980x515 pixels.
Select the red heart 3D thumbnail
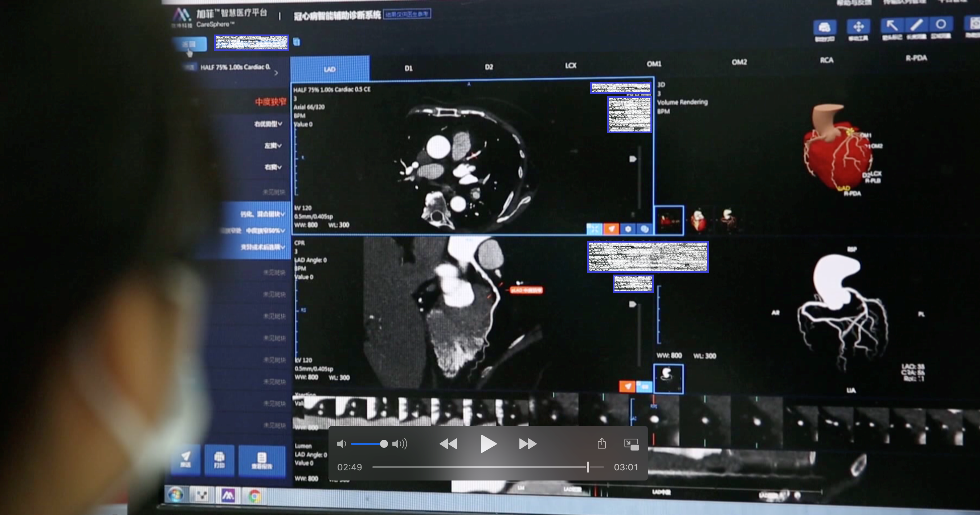tap(699, 220)
